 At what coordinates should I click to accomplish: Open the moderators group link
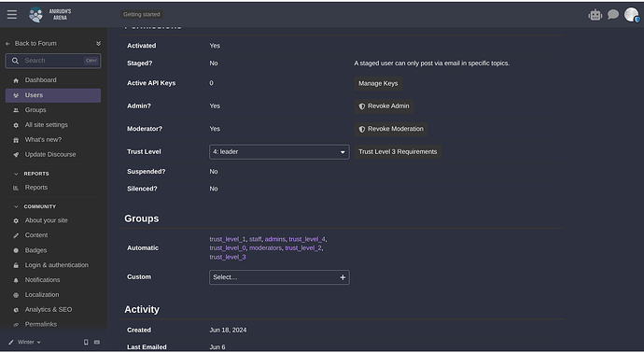click(265, 248)
